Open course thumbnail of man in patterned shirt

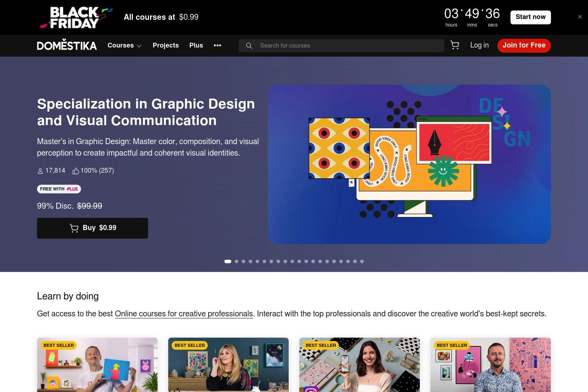[x=491, y=365]
